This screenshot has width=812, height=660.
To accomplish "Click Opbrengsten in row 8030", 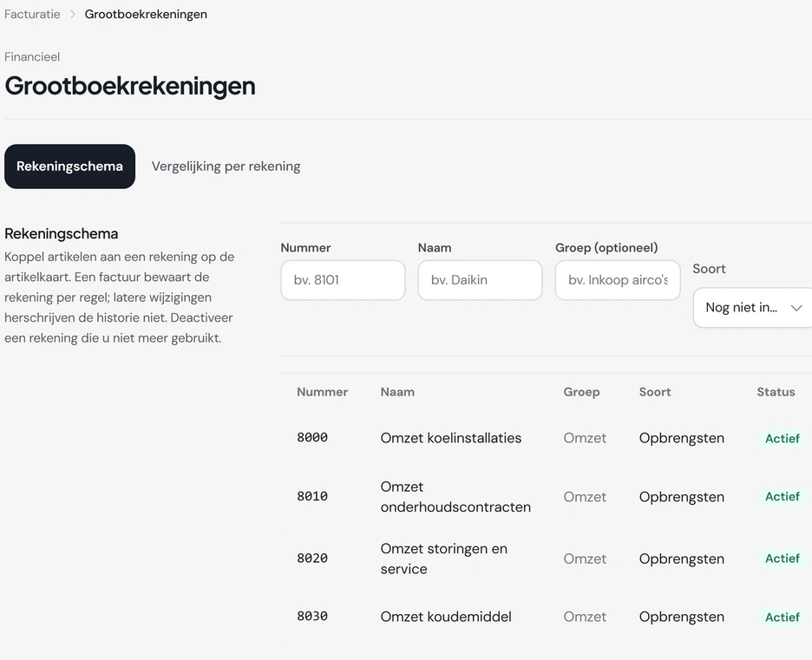I will [682, 617].
